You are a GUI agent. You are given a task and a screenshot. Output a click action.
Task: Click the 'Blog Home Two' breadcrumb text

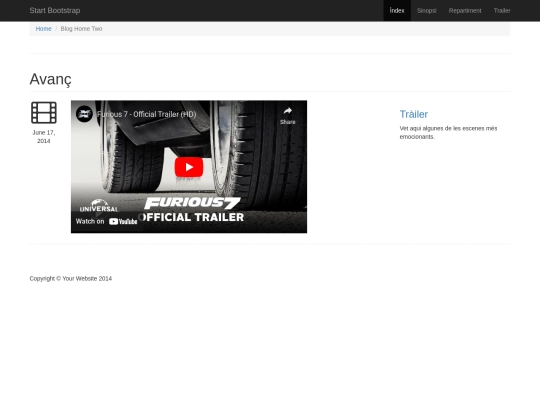[81, 29]
